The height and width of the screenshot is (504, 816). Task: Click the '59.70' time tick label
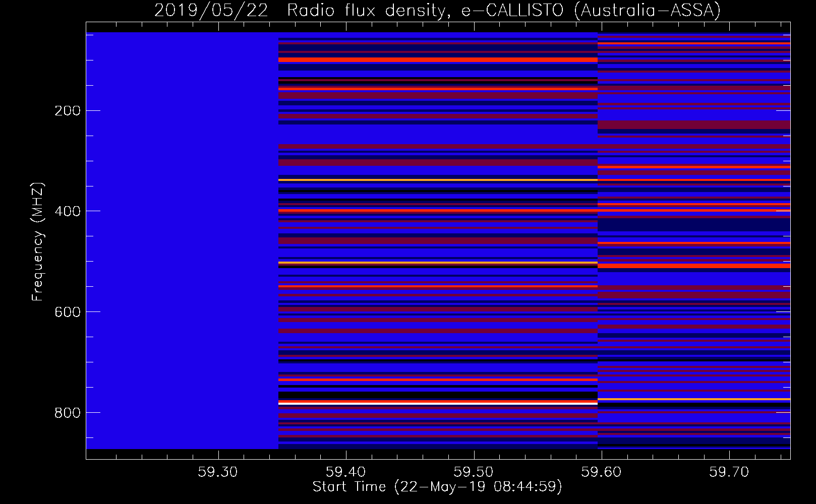click(x=729, y=472)
